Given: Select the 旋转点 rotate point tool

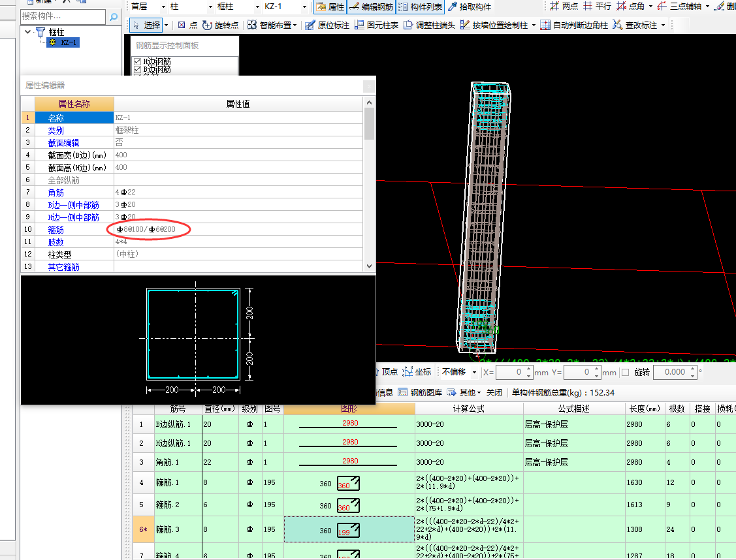Looking at the screenshot, I should 220,25.
